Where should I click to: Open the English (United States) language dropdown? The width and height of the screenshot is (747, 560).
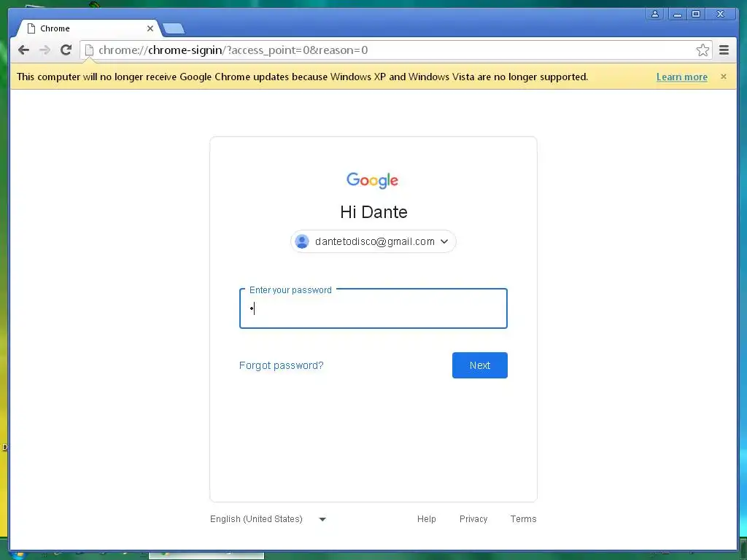click(268, 519)
